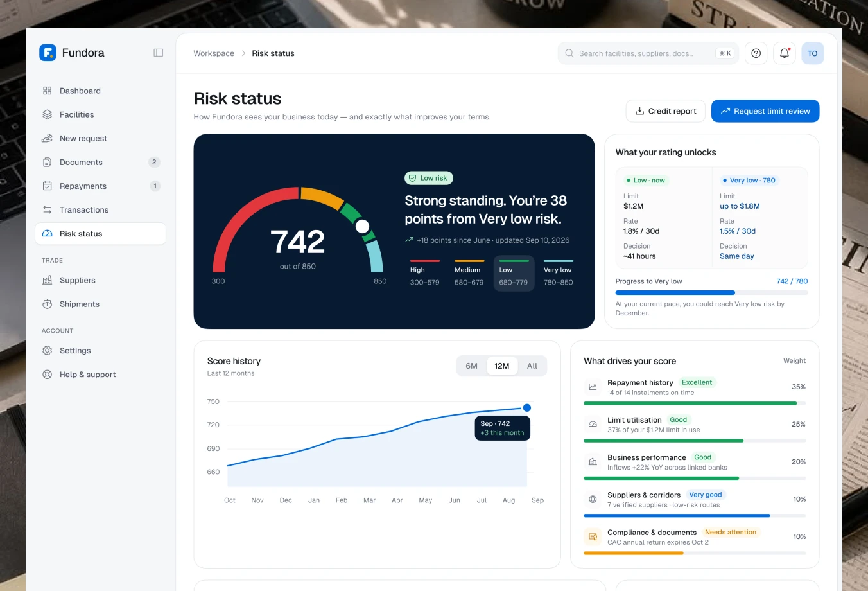Select the High 300–579 risk band
The image size is (868, 591).
tap(425, 274)
